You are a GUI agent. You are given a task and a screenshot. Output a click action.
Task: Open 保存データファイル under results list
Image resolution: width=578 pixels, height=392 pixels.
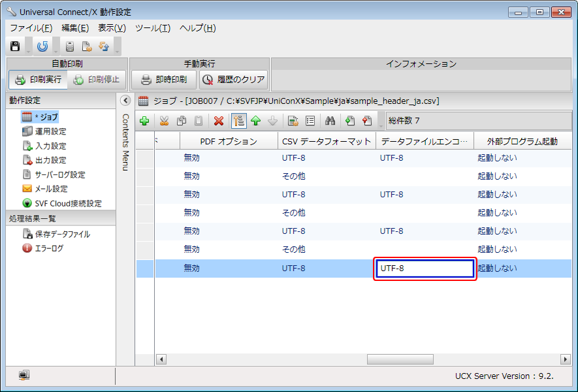point(56,234)
